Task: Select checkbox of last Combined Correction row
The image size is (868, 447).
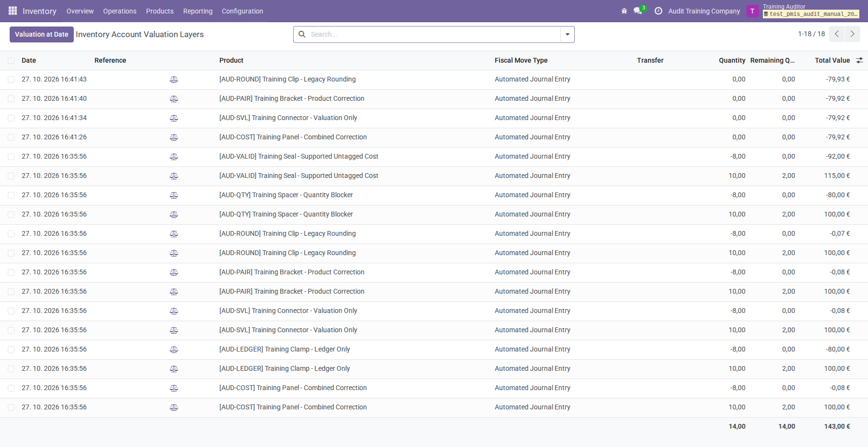Action: pyautogui.click(x=11, y=407)
